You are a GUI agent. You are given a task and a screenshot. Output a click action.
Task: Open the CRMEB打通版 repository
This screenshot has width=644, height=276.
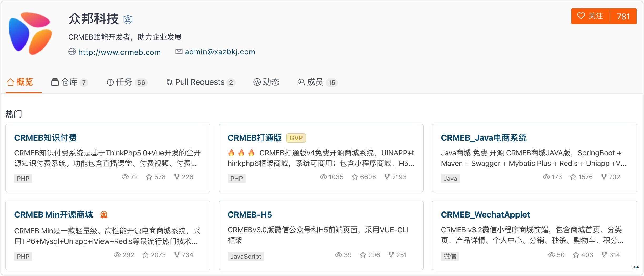tap(255, 138)
